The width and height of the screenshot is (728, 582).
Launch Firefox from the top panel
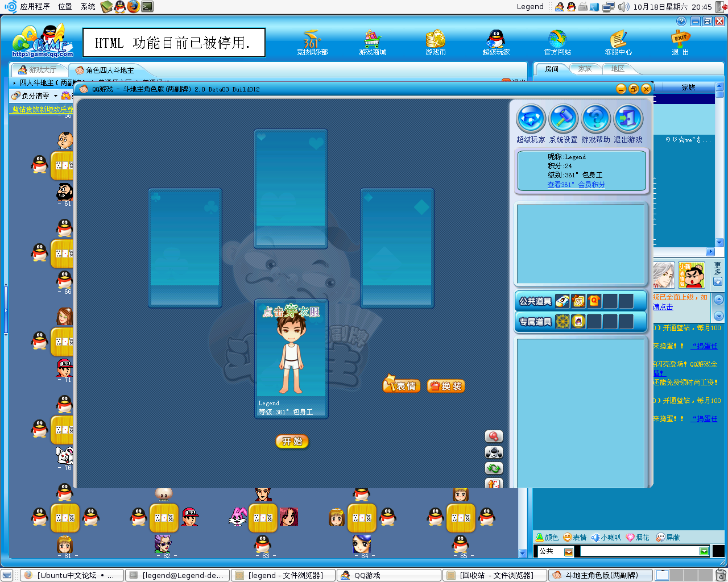tap(133, 6)
